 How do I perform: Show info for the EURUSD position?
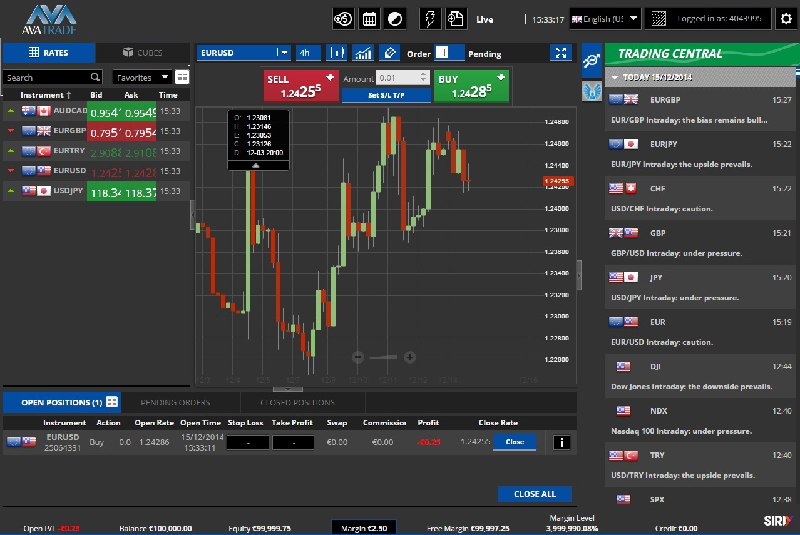[562, 442]
